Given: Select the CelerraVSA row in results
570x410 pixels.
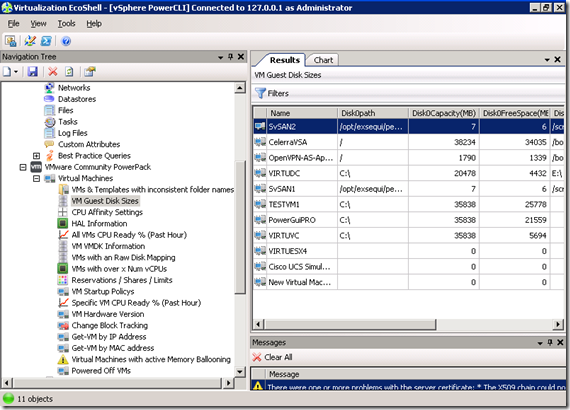Looking at the screenshot, I should tap(409, 142).
